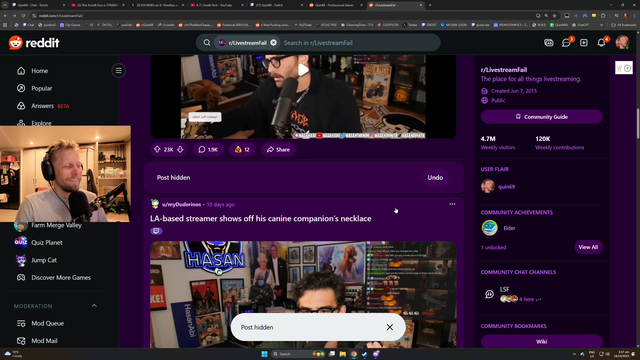Open the Community Guide
Screen dimensions: 640x360
point(542,117)
